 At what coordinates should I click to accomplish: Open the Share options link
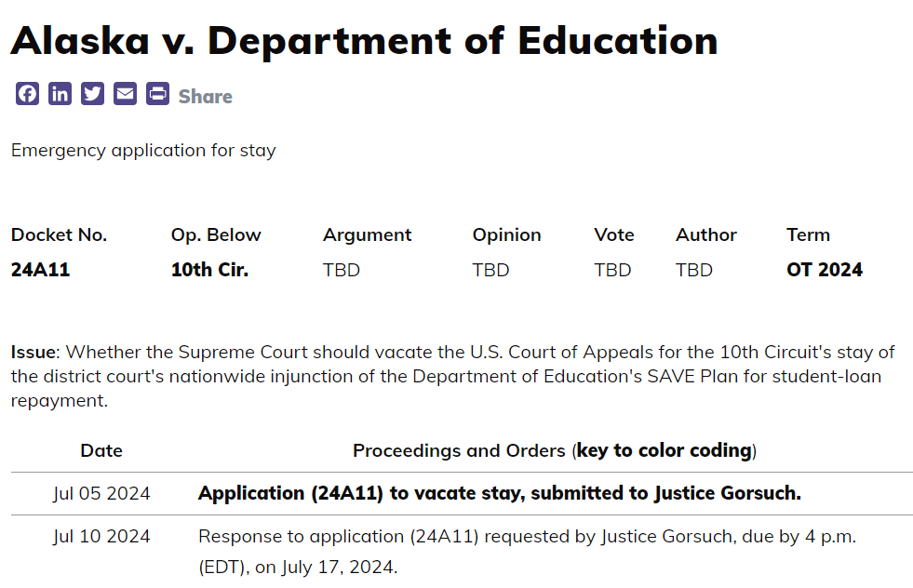click(205, 96)
